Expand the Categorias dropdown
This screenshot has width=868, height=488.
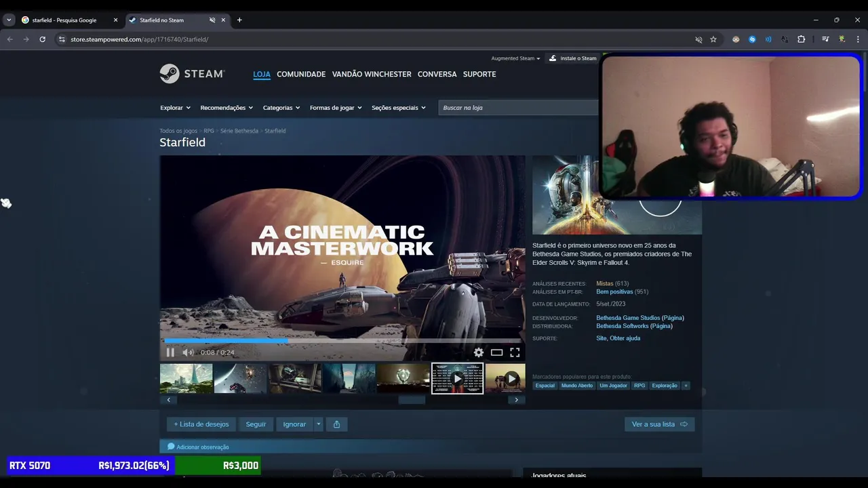[x=281, y=108]
